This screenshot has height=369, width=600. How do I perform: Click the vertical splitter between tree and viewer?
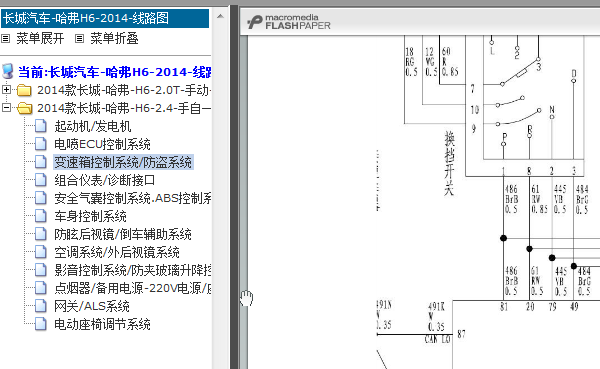coord(234,187)
